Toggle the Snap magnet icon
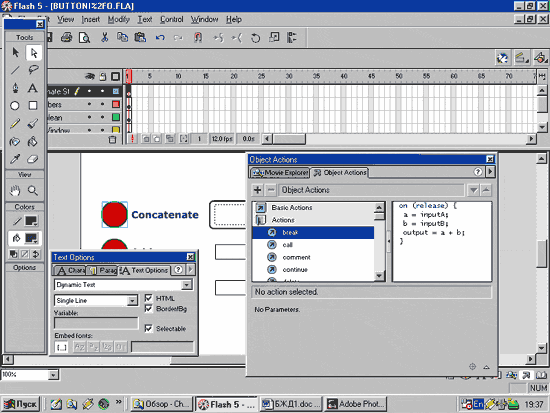 [198, 37]
